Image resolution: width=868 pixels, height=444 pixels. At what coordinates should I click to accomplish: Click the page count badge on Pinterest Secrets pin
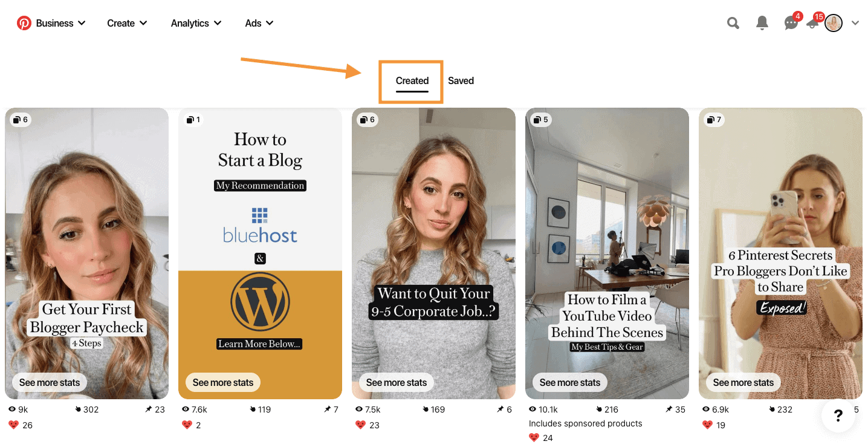[x=713, y=119]
